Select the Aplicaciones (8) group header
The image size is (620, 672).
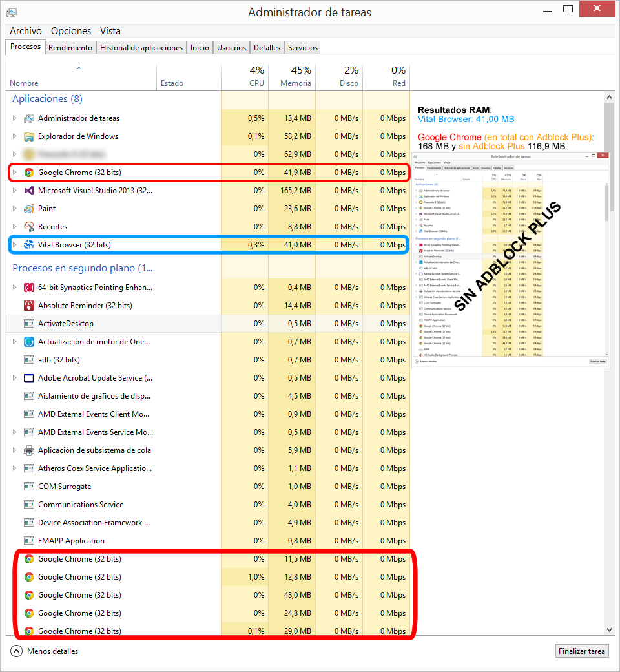(48, 99)
